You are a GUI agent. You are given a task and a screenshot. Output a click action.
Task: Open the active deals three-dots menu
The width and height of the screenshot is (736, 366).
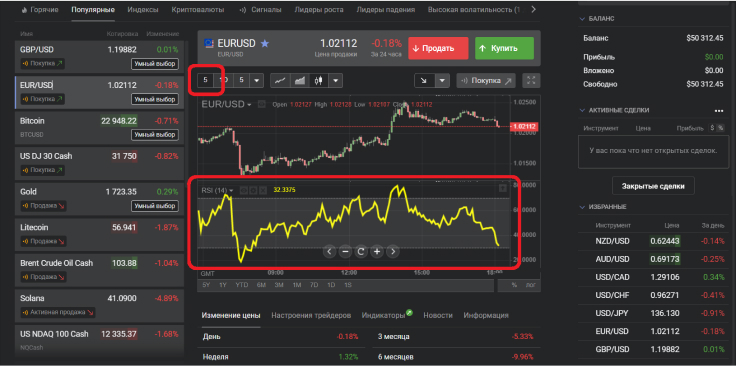[x=719, y=111]
